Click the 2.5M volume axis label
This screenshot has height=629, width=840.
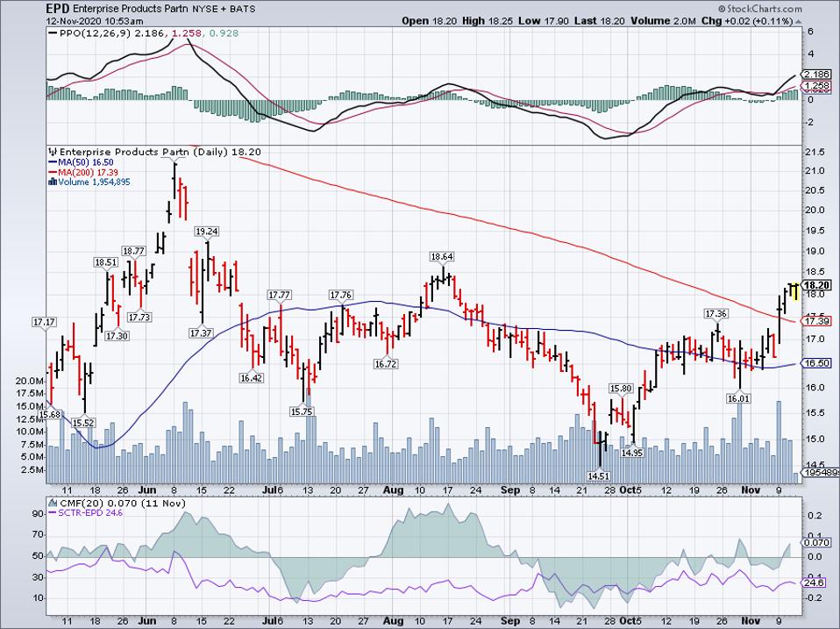click(32, 470)
